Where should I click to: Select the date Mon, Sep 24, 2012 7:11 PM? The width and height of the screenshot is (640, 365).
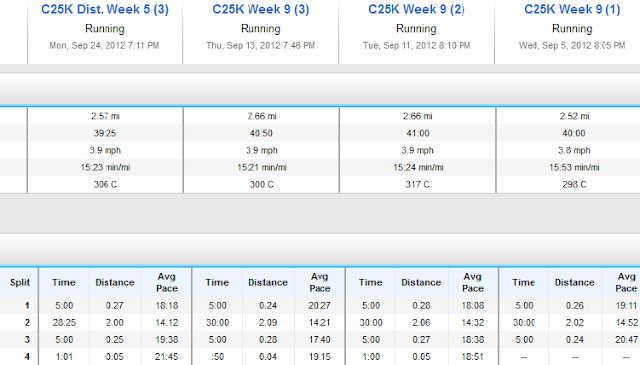click(104, 45)
